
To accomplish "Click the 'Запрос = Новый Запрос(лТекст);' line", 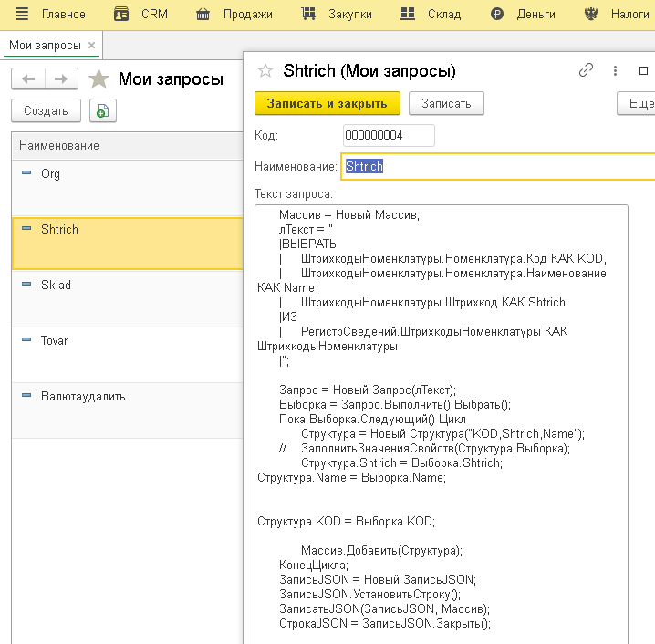I will pyautogui.click(x=368, y=390).
